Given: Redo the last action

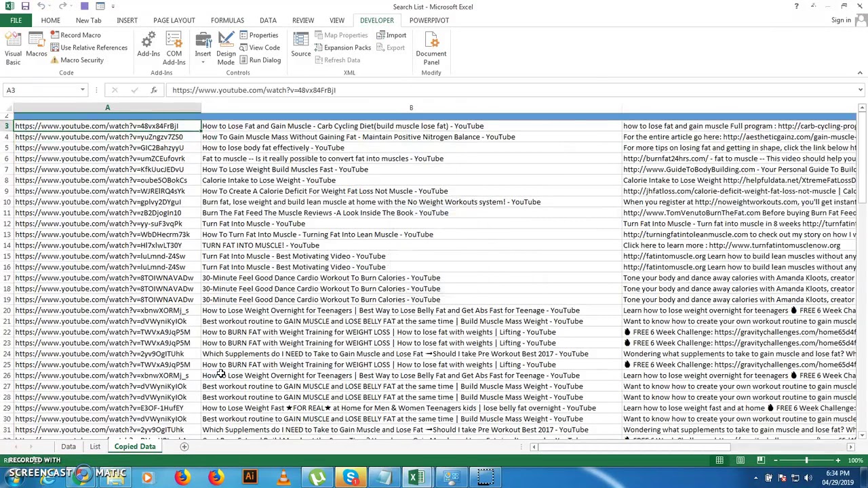Looking at the screenshot, I should [x=62, y=6].
